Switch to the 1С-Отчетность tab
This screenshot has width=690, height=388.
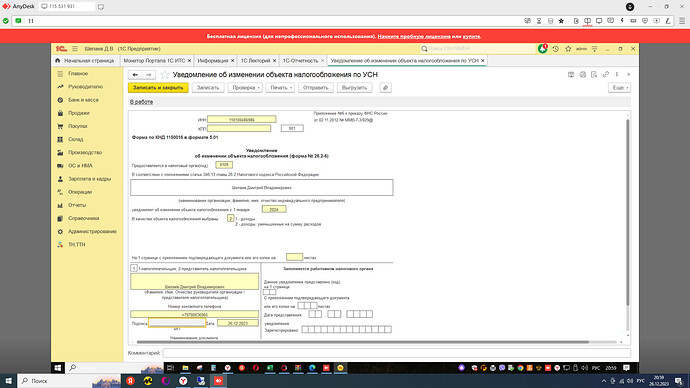[x=300, y=61]
